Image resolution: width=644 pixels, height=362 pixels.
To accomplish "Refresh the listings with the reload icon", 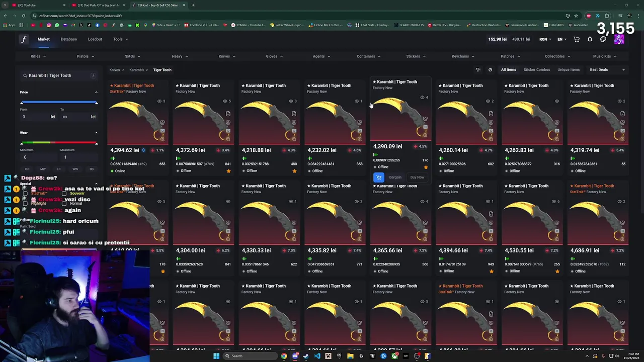I will 490,70.
